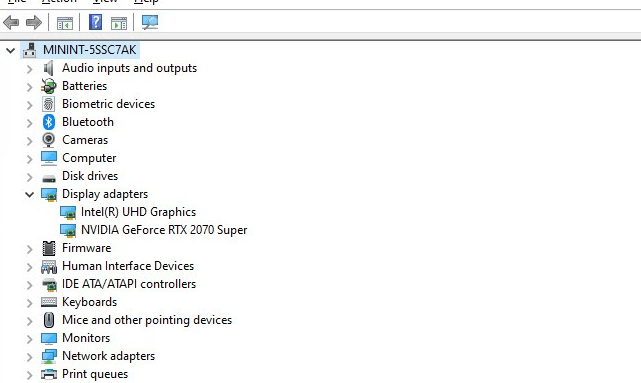
Task: Click the Display adapters category icon
Action: pos(49,195)
